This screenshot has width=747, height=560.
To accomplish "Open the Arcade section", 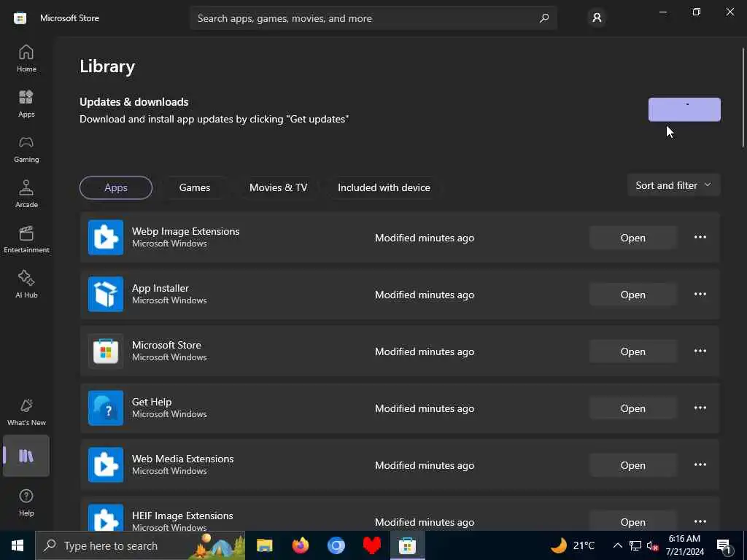I will click(26, 194).
